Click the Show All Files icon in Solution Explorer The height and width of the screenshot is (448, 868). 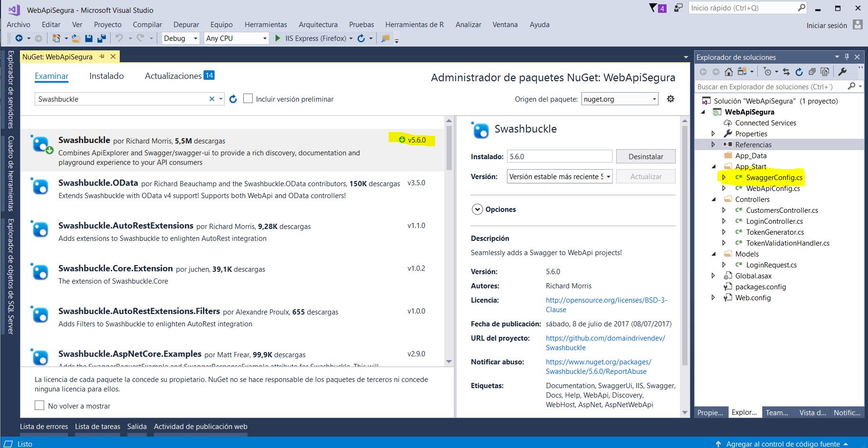click(x=825, y=72)
